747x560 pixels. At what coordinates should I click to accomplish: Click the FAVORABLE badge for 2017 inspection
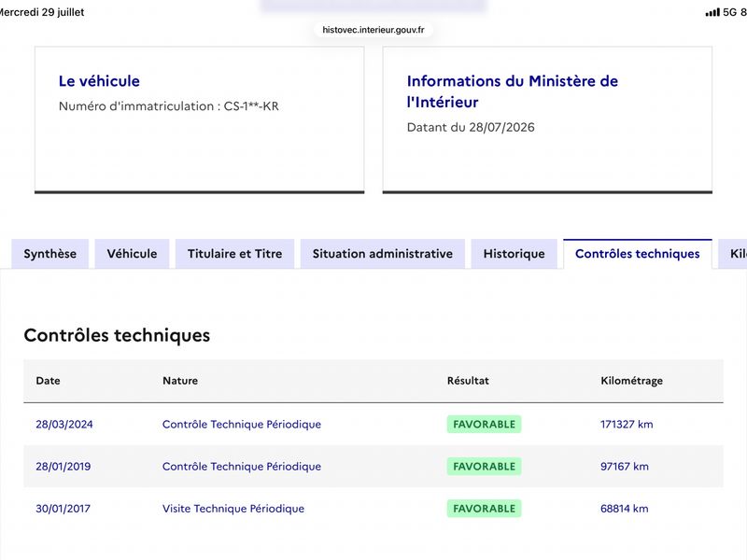pyautogui.click(x=484, y=509)
